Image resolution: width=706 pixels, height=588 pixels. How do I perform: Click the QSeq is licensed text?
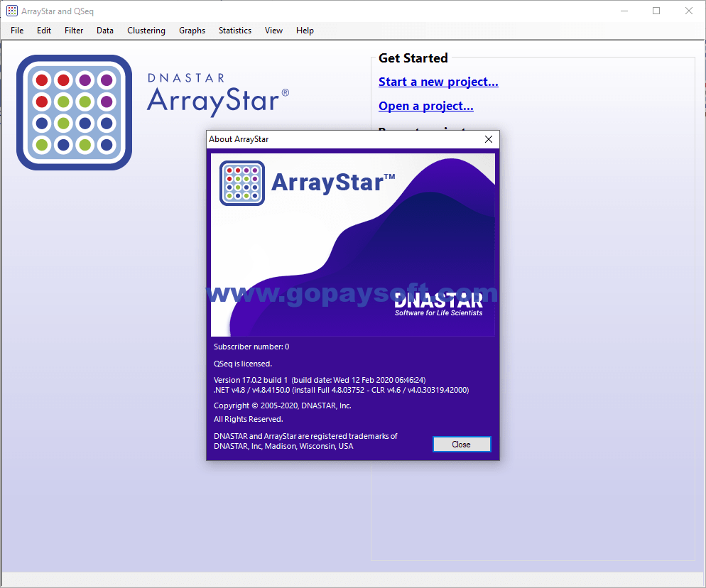pos(243,364)
